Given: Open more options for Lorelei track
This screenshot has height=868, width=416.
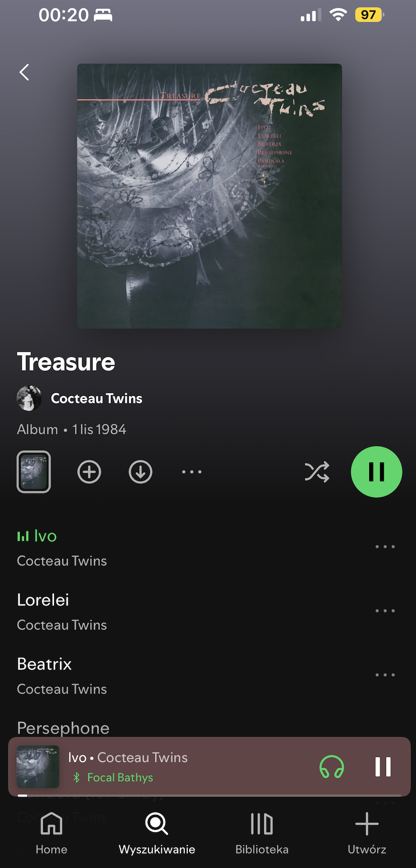Looking at the screenshot, I should tap(385, 611).
